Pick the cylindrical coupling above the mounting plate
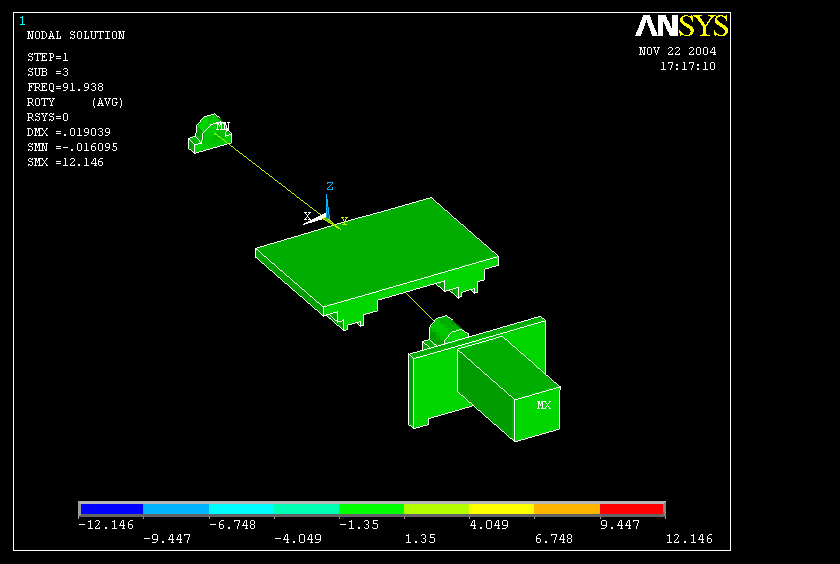This screenshot has height=564, width=840. (445, 330)
